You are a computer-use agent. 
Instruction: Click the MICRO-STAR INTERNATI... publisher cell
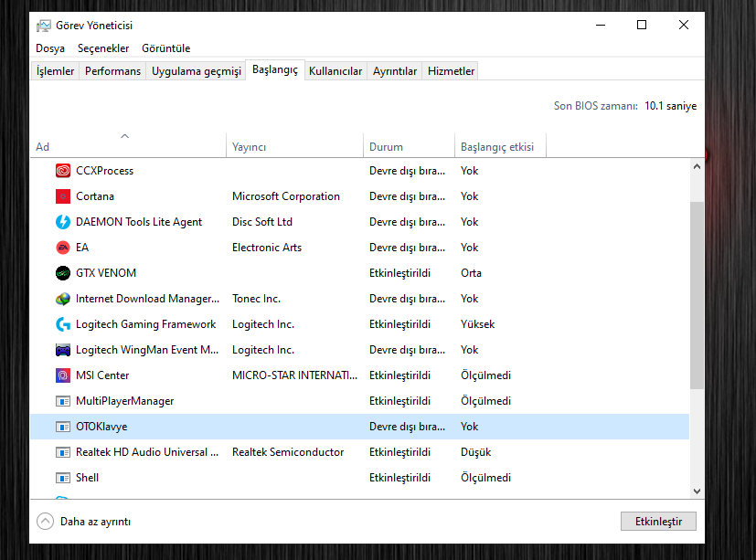294,375
